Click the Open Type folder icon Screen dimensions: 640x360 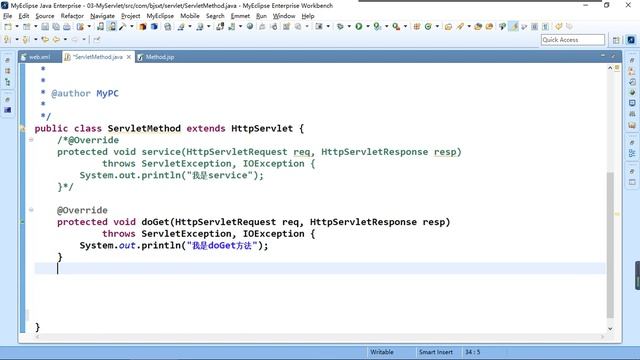coord(448,27)
